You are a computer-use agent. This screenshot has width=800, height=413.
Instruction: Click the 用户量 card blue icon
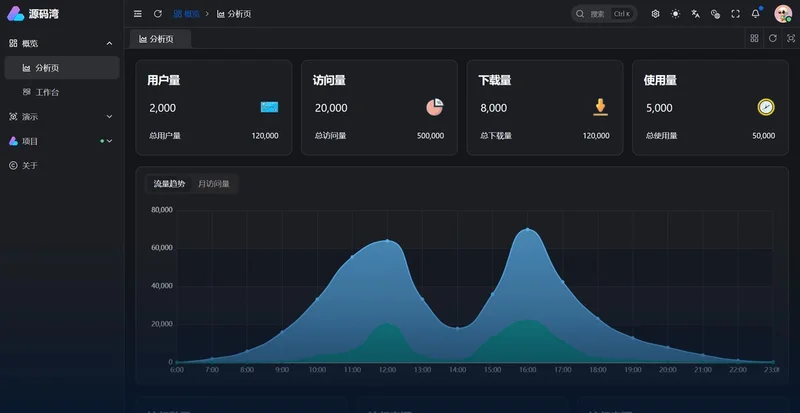click(269, 107)
